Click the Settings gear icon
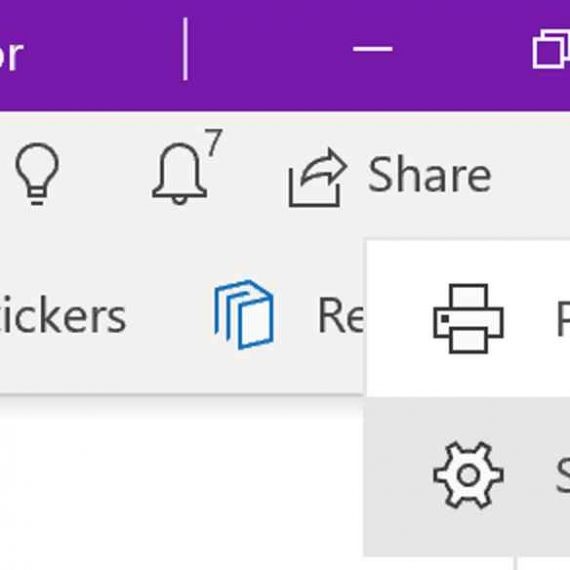The height and width of the screenshot is (570, 570). click(x=468, y=475)
